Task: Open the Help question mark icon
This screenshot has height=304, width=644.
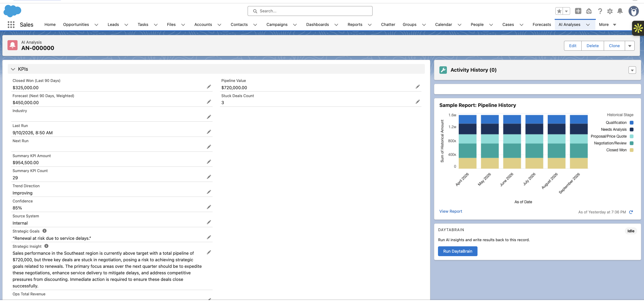Action: 600,11
